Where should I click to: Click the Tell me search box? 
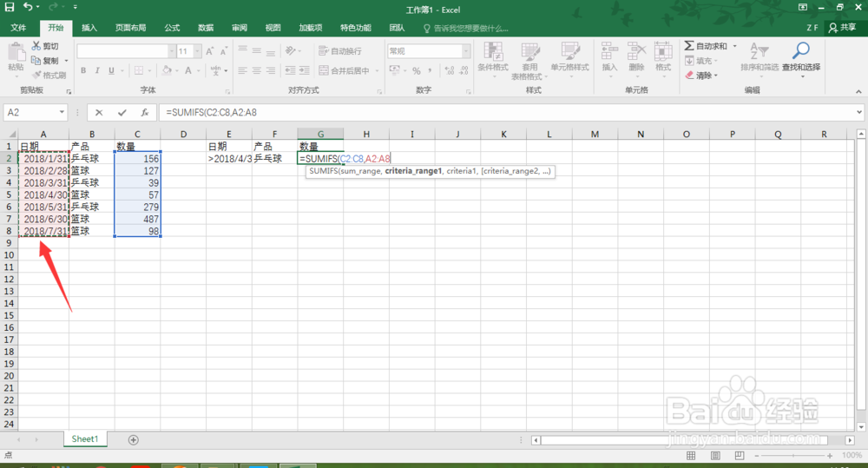pos(466,29)
